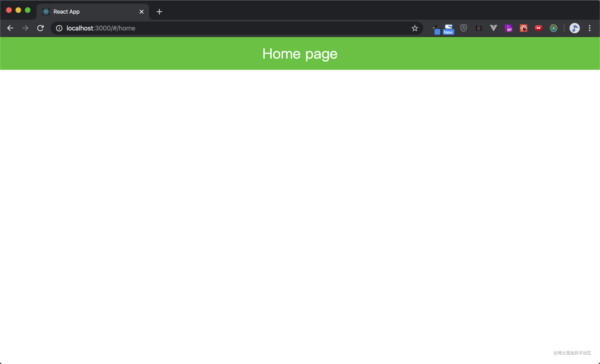Open the curly braces JSON extension
Viewport: 600px width, 364px height.
click(x=479, y=28)
